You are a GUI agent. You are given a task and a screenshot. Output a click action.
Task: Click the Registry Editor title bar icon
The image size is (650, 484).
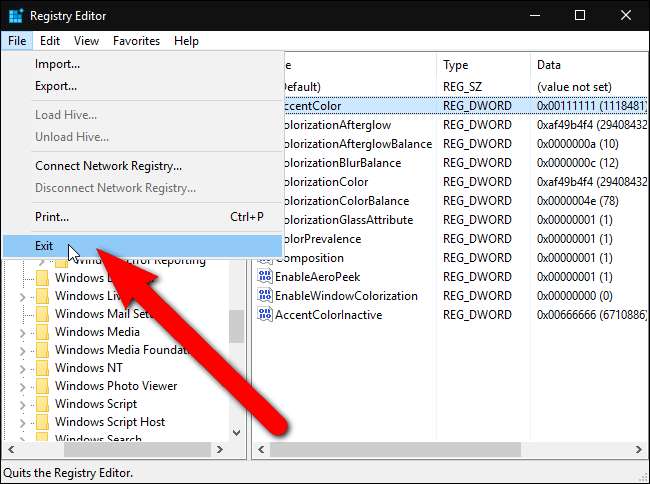click(14, 16)
